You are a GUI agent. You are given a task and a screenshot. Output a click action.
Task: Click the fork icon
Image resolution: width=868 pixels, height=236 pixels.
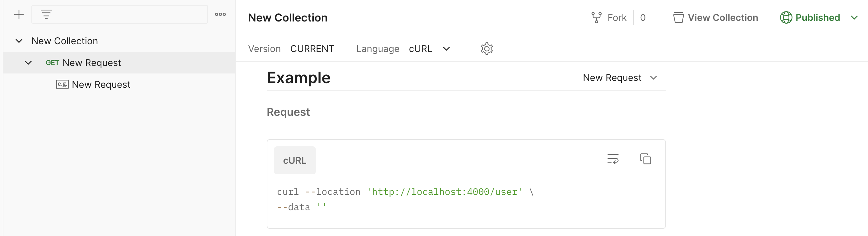[596, 17]
